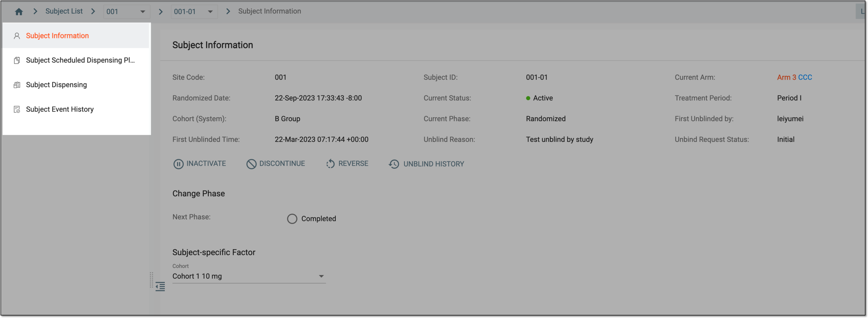Click the B Group cohort value

pyautogui.click(x=287, y=119)
